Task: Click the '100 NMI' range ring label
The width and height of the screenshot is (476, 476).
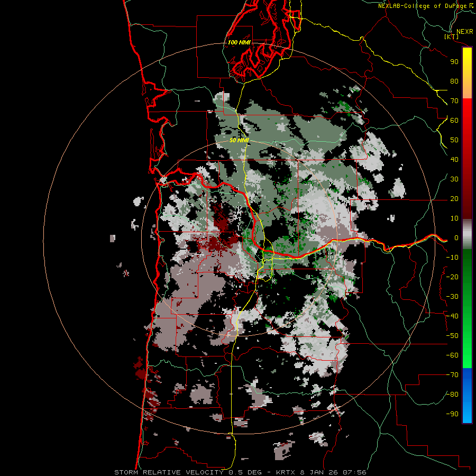Action: 239,42
